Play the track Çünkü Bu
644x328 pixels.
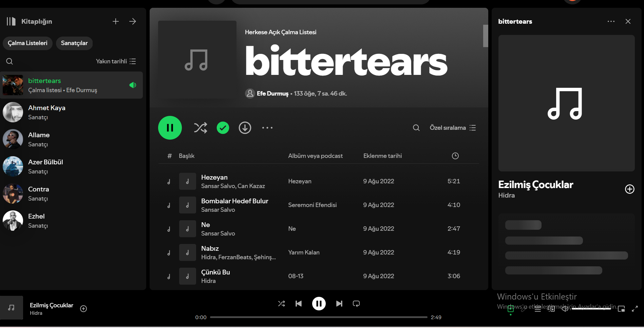[x=169, y=276]
